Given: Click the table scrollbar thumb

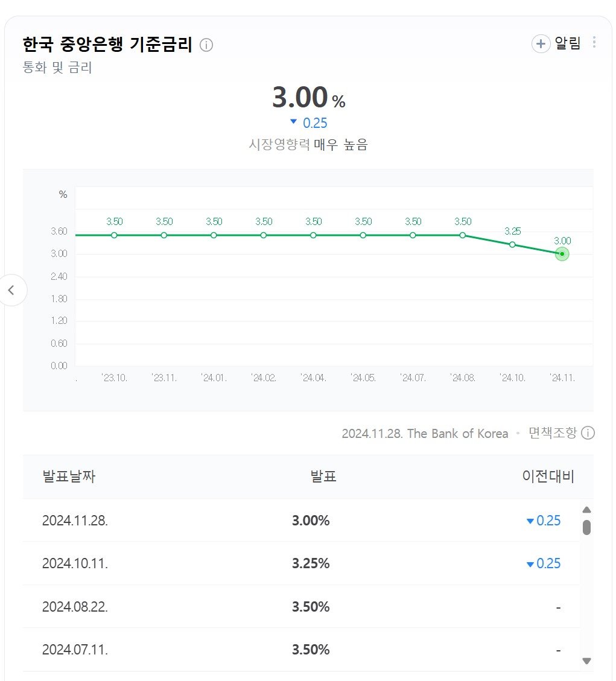Looking at the screenshot, I should click(586, 527).
